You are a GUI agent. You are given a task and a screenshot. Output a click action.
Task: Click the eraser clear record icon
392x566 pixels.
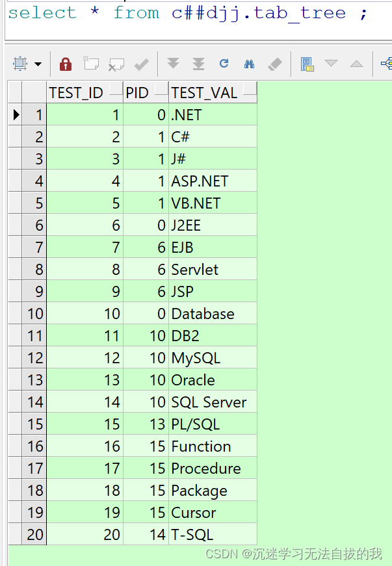point(275,64)
